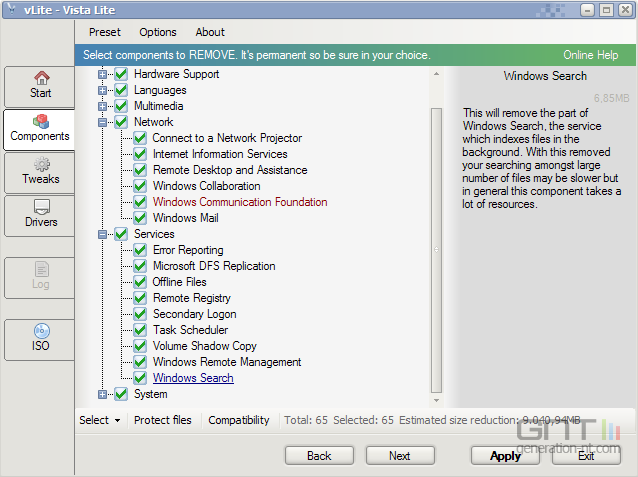Select the Offline Files label

(x=179, y=282)
